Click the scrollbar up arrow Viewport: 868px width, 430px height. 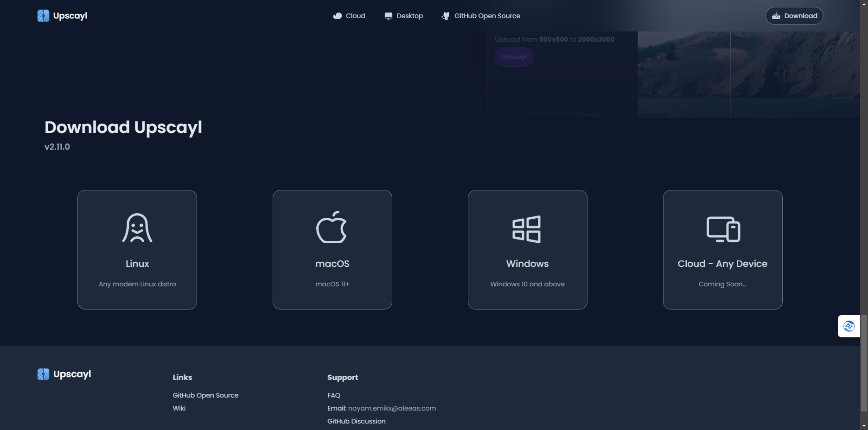coord(864,4)
